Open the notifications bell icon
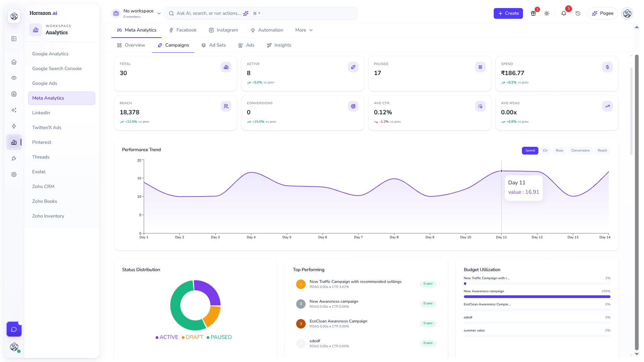 click(x=564, y=13)
